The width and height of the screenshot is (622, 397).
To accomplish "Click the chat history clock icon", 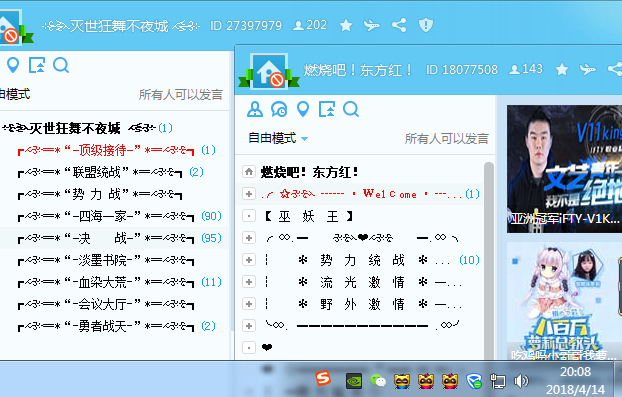I will (x=279, y=109).
